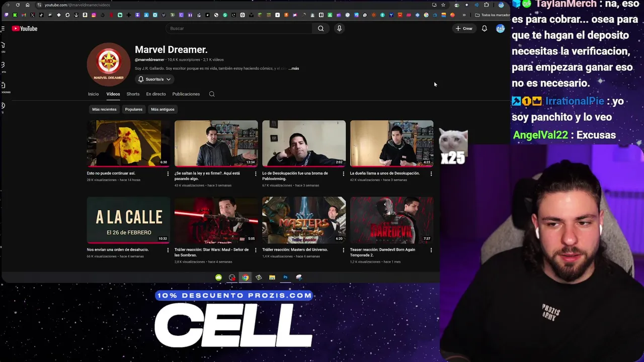Screen dimensions: 644x362
Task: Bookmark this page with star icon
Action: coord(443,5)
